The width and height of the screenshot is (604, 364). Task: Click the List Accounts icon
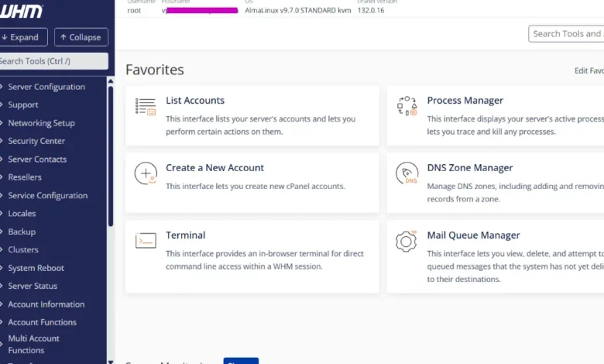click(x=146, y=107)
